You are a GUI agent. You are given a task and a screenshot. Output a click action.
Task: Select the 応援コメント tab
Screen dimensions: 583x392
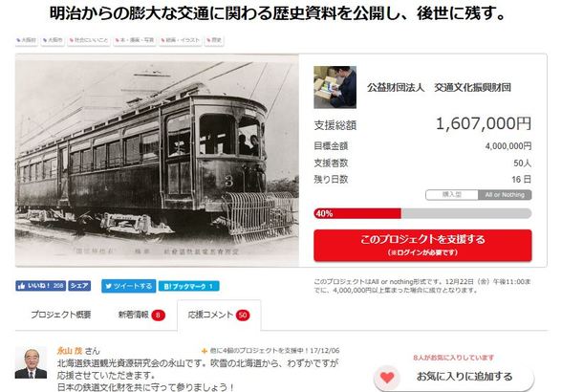[219, 315]
